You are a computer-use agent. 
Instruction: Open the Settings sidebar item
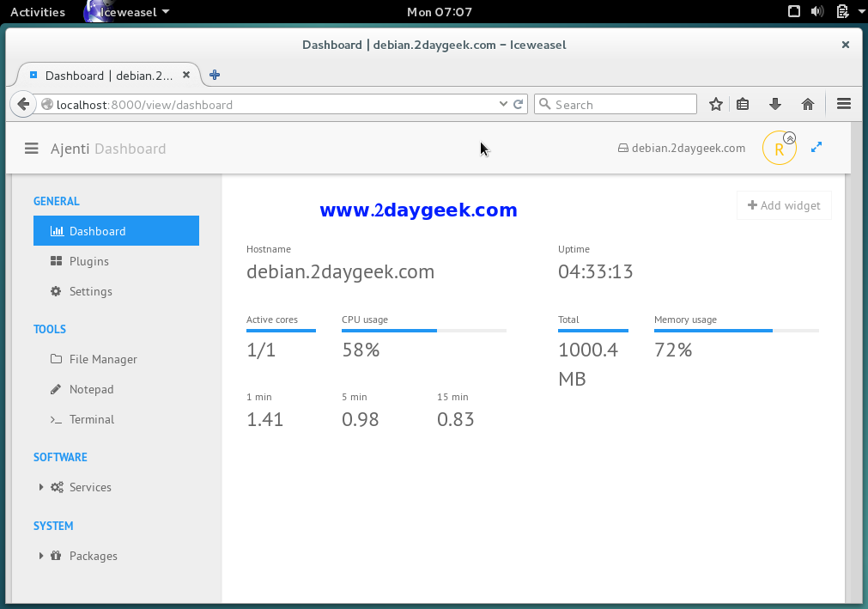116,291
